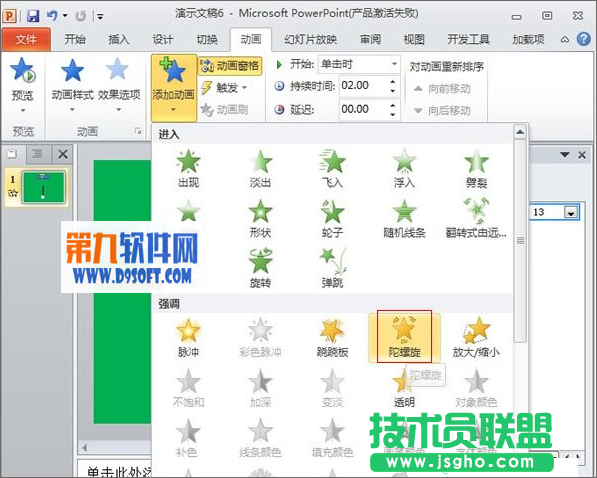597x478 pixels.
Task: Choose the 不饱和 (Desaturate) emphasis effect
Action: pyautogui.click(x=188, y=388)
